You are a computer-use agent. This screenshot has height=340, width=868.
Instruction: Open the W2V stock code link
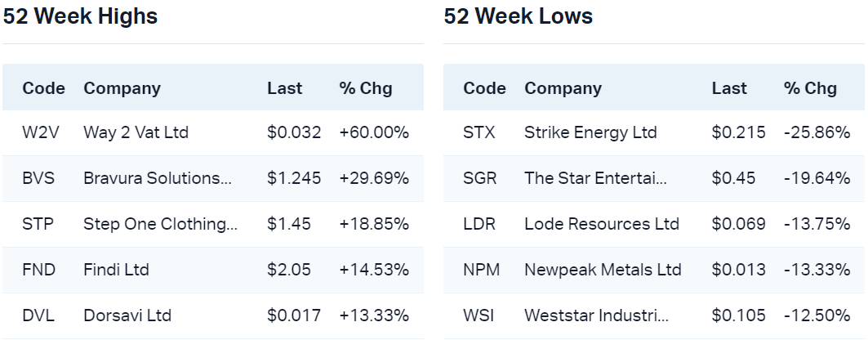[x=38, y=132]
